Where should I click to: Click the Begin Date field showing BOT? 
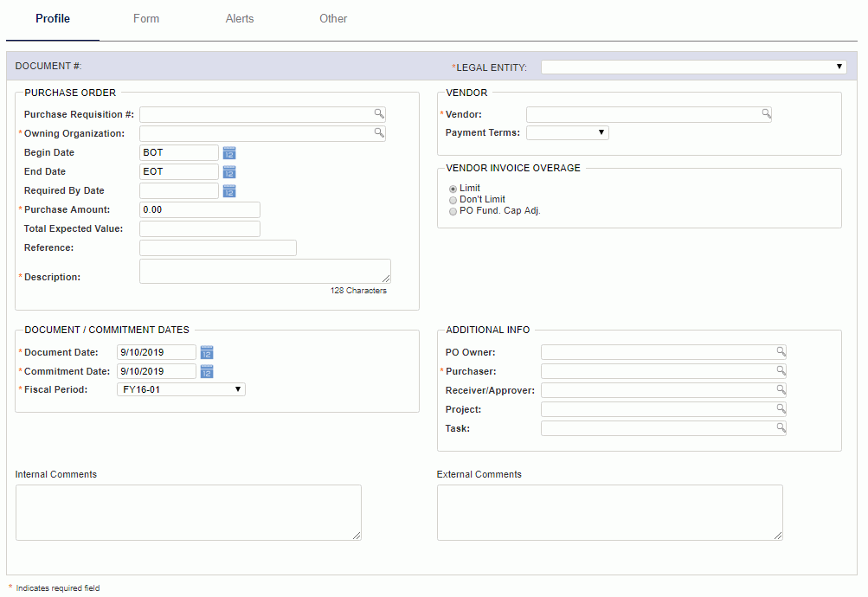(x=179, y=152)
